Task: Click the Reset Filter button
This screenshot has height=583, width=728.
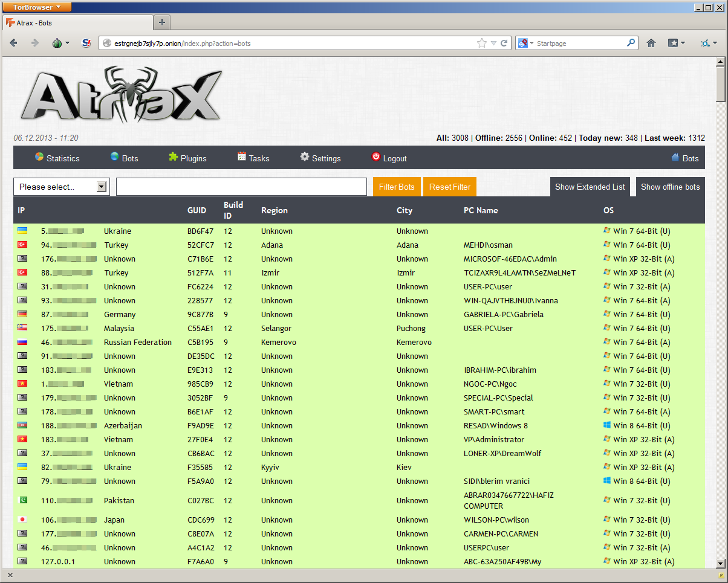Action: 450,187
